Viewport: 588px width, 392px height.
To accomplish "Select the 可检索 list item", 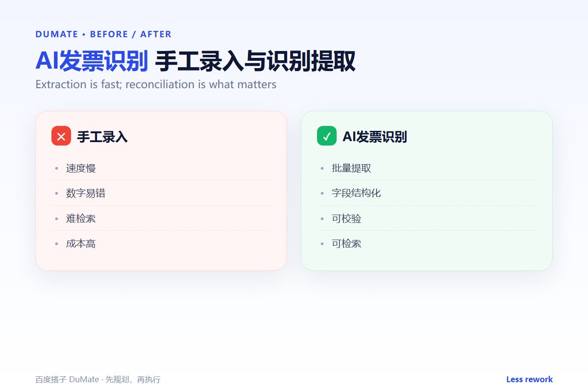I will tap(427, 243).
